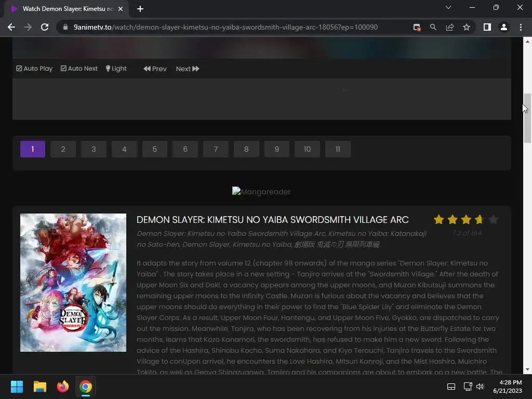Toggle the Light bulb option
Screen dimensions: 532x399
click(116, 69)
